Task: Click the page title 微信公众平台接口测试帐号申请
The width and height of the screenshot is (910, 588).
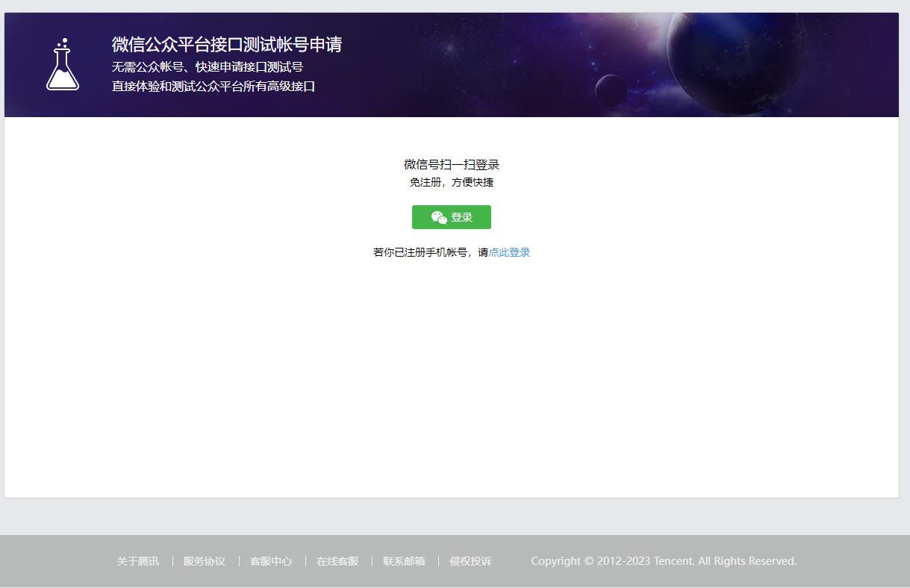Action: (226, 44)
